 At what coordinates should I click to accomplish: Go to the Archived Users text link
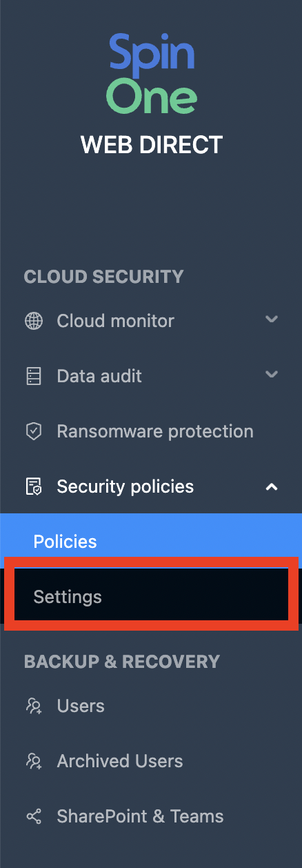[x=120, y=761]
